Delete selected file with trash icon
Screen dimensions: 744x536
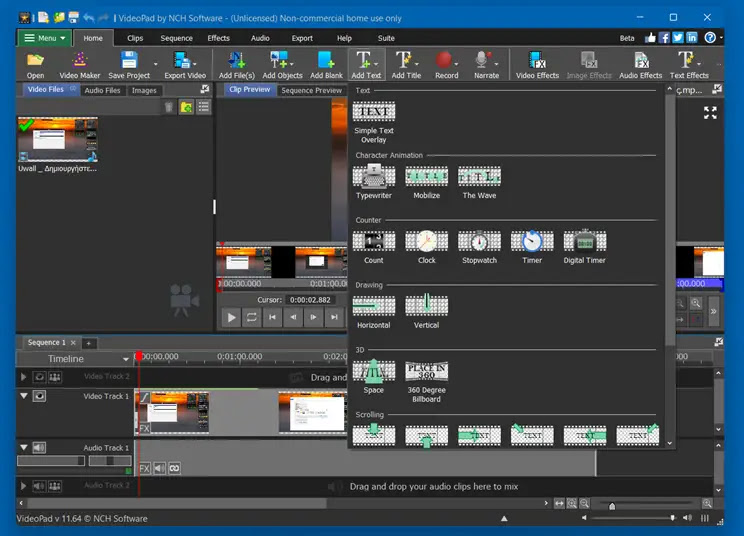click(x=169, y=107)
